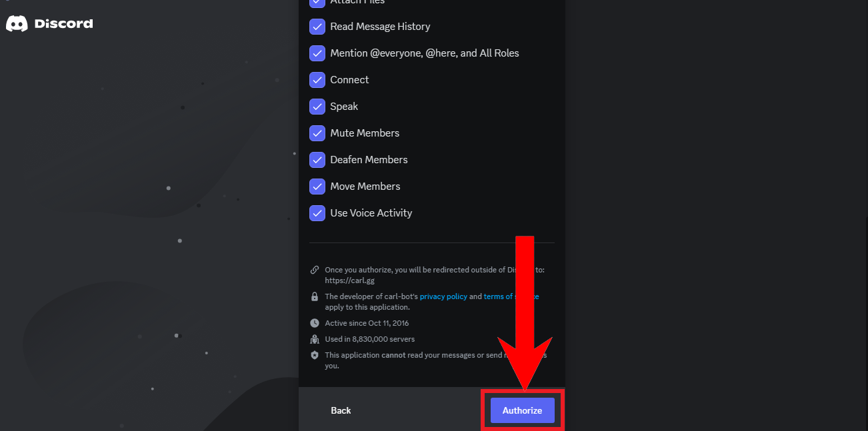Viewport: 868px width, 431px height.
Task: Go back using the Back button
Action: click(341, 410)
